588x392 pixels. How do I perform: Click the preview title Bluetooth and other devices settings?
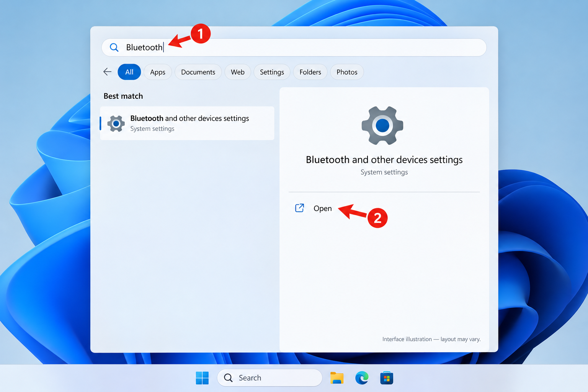(384, 160)
